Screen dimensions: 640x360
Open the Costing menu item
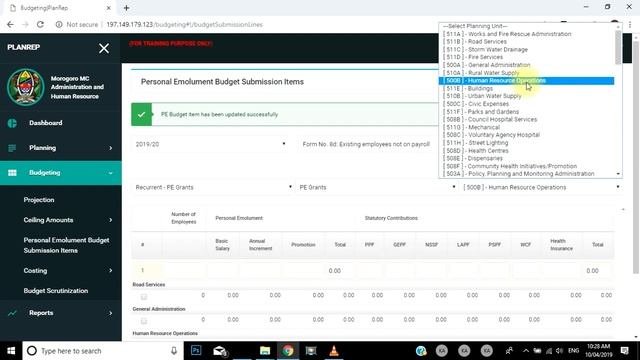coord(35,271)
